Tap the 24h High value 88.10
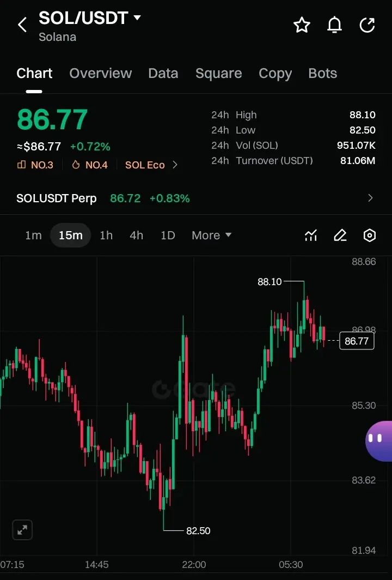Viewport: 392px width, 580px height. click(x=363, y=114)
